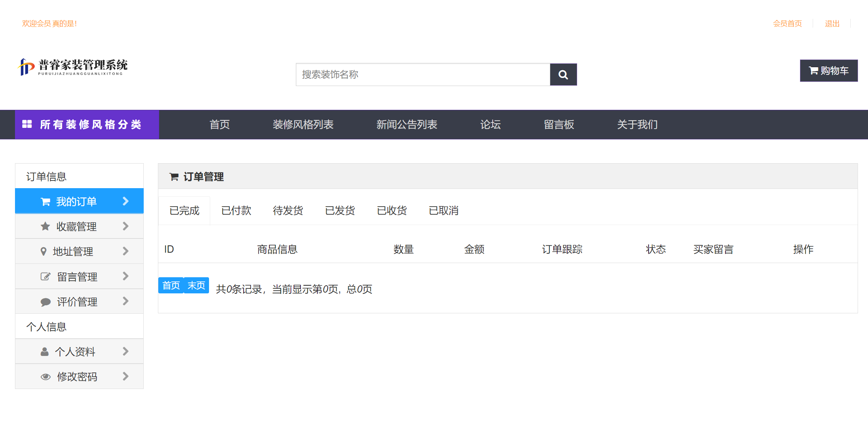Switch to the 已付款 tab
This screenshot has height=427, width=868.
(236, 210)
